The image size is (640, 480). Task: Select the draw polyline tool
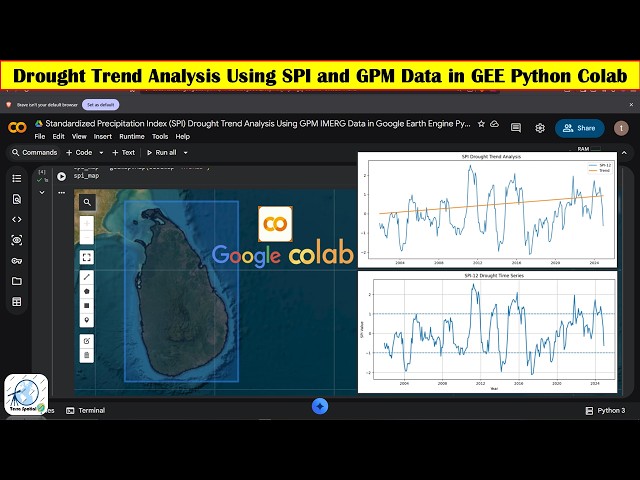click(87, 277)
